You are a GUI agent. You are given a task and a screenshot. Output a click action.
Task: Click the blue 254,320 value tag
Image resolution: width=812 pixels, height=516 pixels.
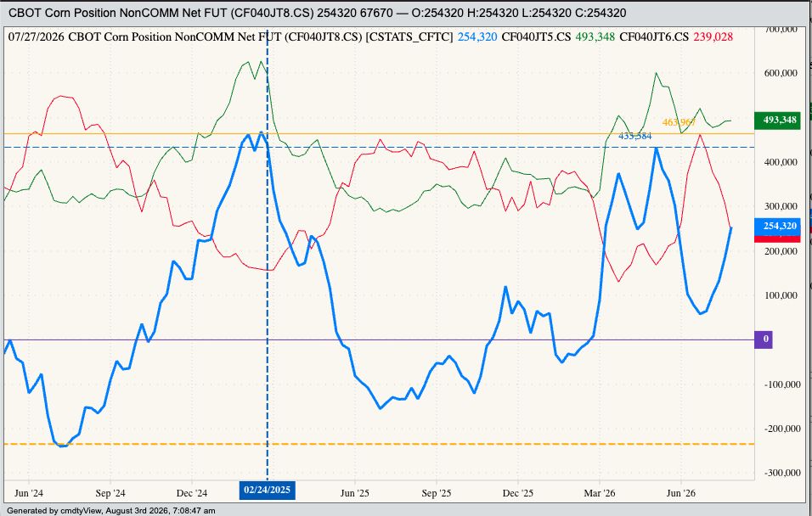pos(778,226)
